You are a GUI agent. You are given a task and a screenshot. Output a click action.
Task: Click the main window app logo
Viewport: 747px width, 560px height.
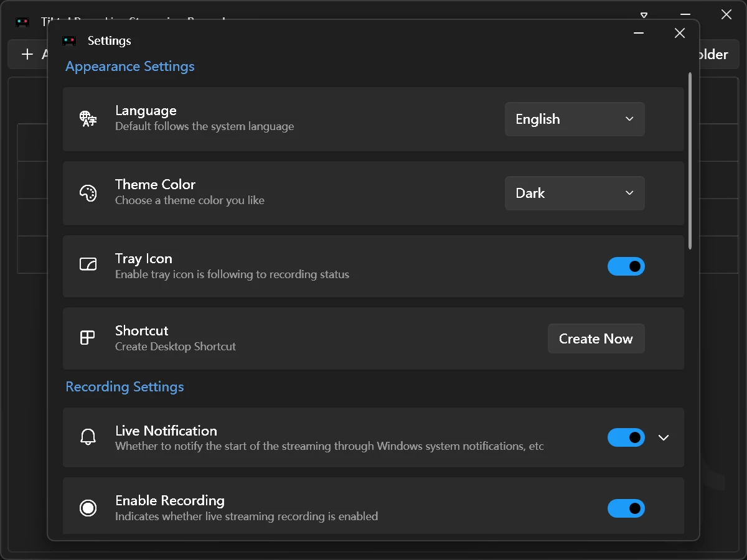(22, 22)
